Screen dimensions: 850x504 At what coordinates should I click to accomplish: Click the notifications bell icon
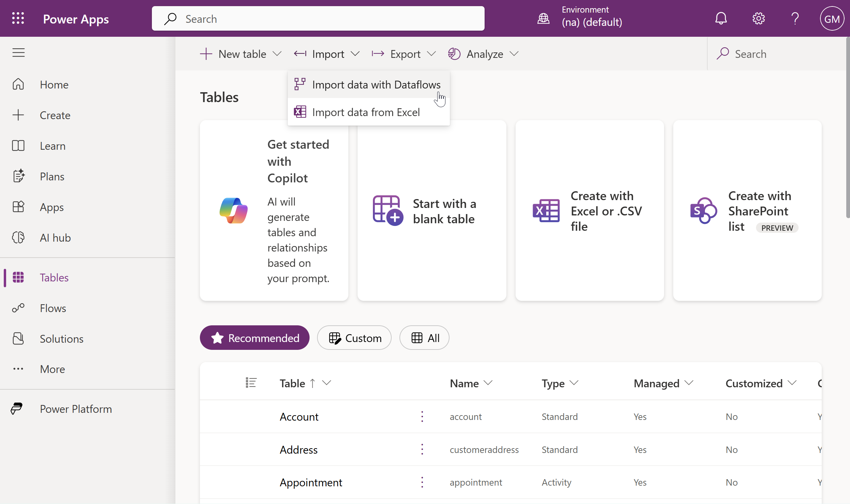tap(721, 18)
